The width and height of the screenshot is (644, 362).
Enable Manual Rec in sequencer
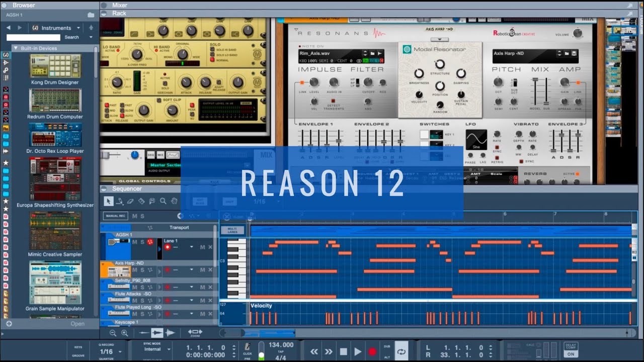point(115,216)
